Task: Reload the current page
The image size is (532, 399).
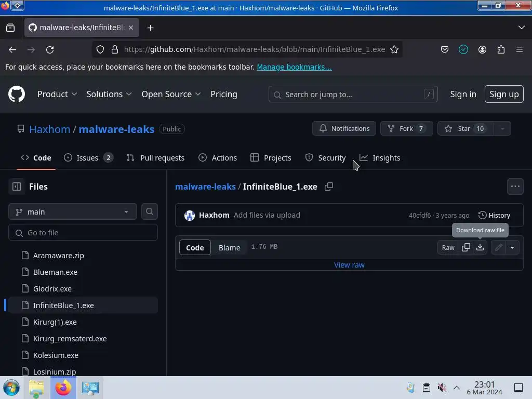Action: (50, 49)
